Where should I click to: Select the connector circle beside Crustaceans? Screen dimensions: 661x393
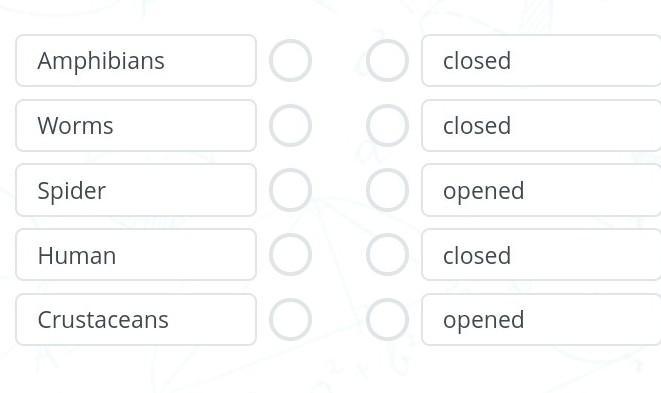point(290,319)
